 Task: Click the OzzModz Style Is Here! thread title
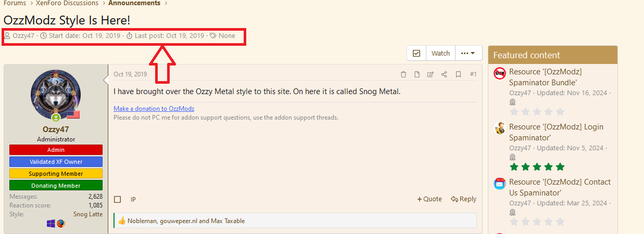click(67, 20)
